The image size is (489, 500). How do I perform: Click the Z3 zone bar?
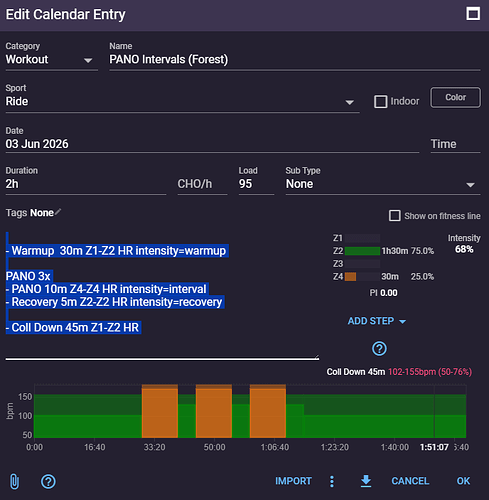click(x=362, y=264)
